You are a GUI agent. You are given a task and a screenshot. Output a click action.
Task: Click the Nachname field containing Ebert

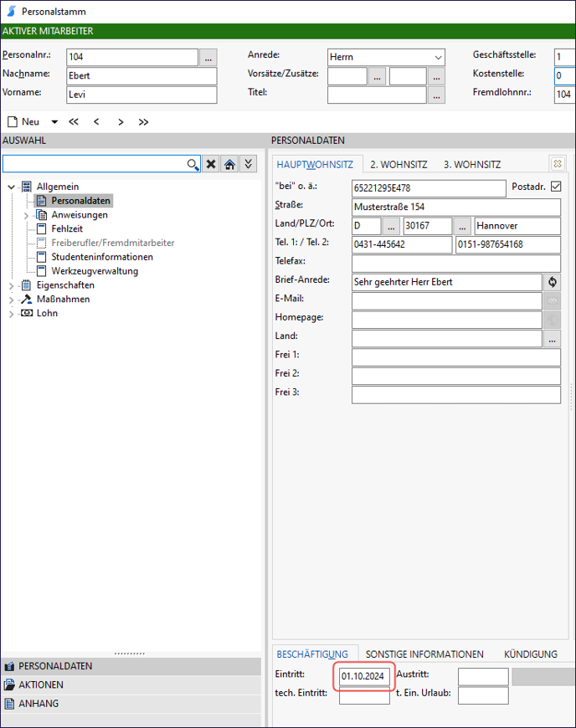141,76
